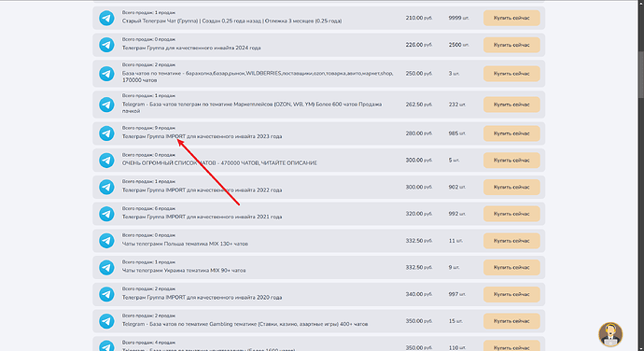This screenshot has width=644, height=351.
Task: Click Telegram icon of ОЧЕНЬ ОГРОМНЫЙ СПИСОК row
Action: [106, 161]
